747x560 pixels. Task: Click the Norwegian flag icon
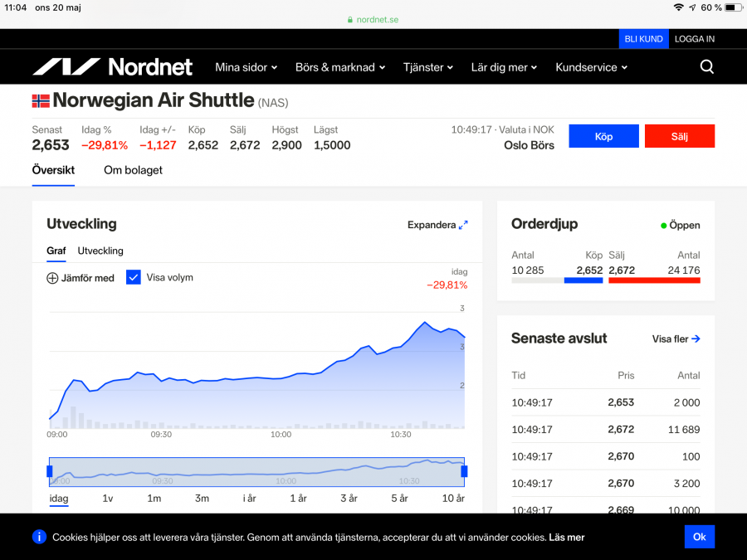(41, 101)
